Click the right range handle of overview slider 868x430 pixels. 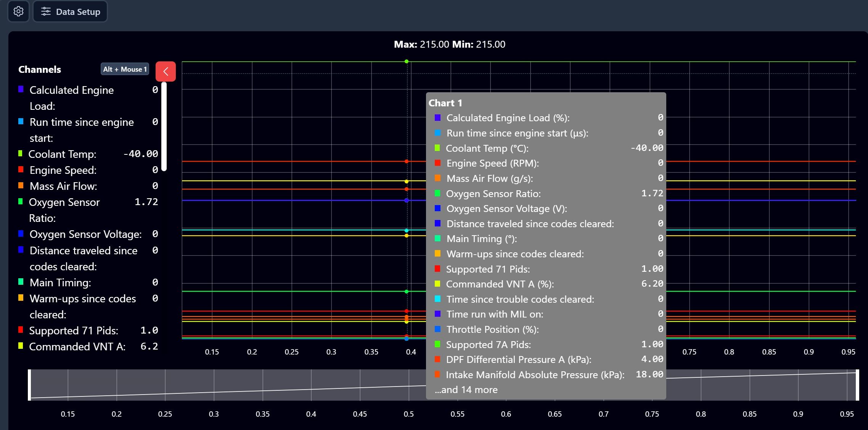(x=857, y=385)
